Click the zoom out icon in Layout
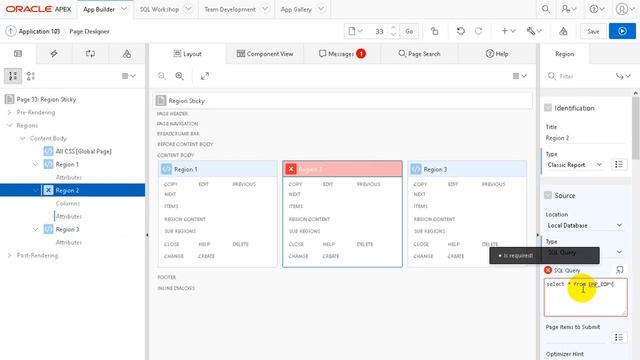 pyautogui.click(x=162, y=76)
